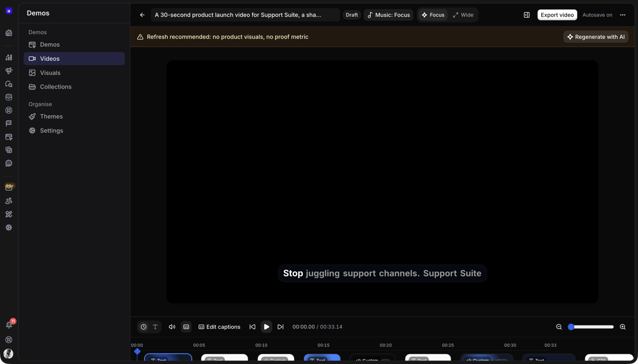The image size is (638, 364).
Task: Click the refresh recommended warning icon
Action: click(140, 37)
